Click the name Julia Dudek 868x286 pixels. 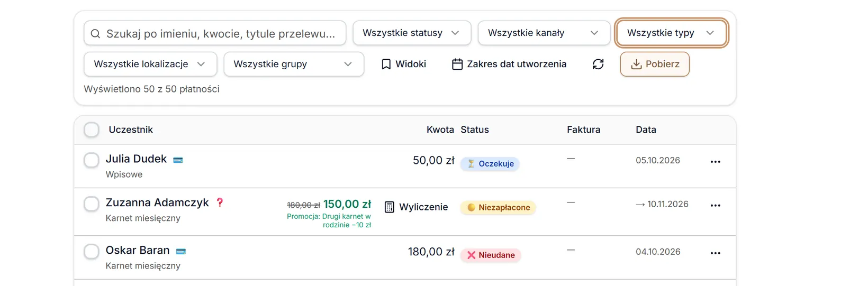[x=136, y=159]
